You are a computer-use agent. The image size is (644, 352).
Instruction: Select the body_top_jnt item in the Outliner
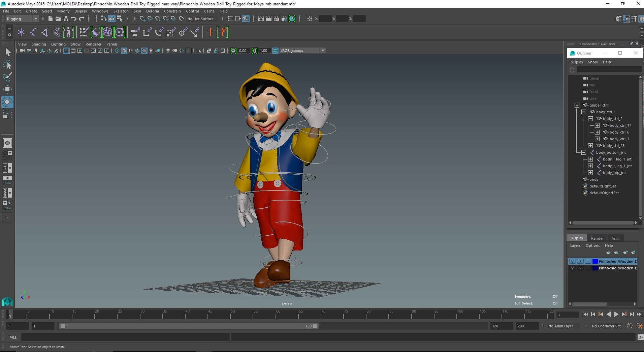coord(614,173)
